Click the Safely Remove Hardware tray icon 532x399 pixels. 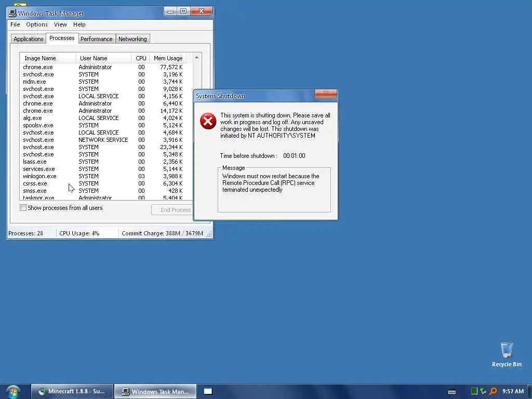tap(483, 391)
